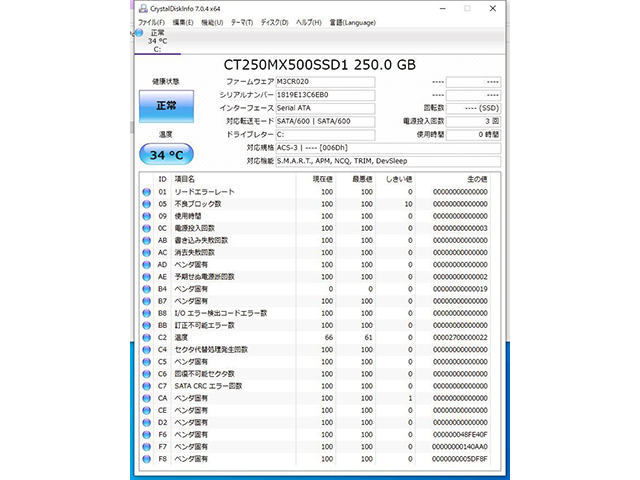Viewport: 640px width, 480px height.
Task: Click raw value 00000048FE40F in row F6
Action: (x=460, y=435)
